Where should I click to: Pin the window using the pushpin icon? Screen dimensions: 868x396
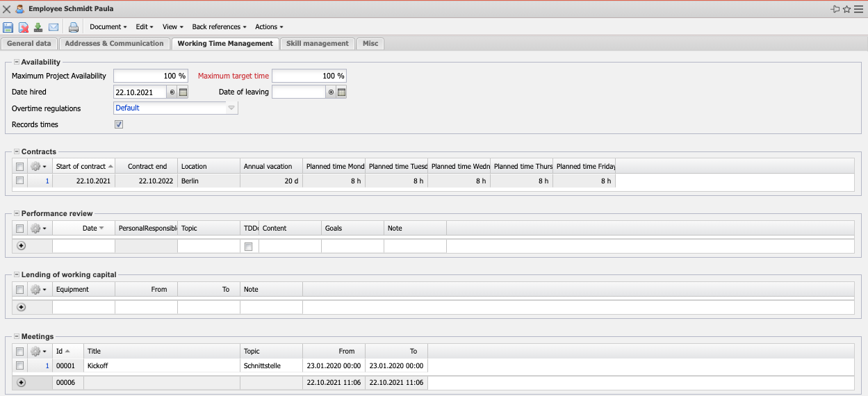pyautogui.click(x=835, y=9)
